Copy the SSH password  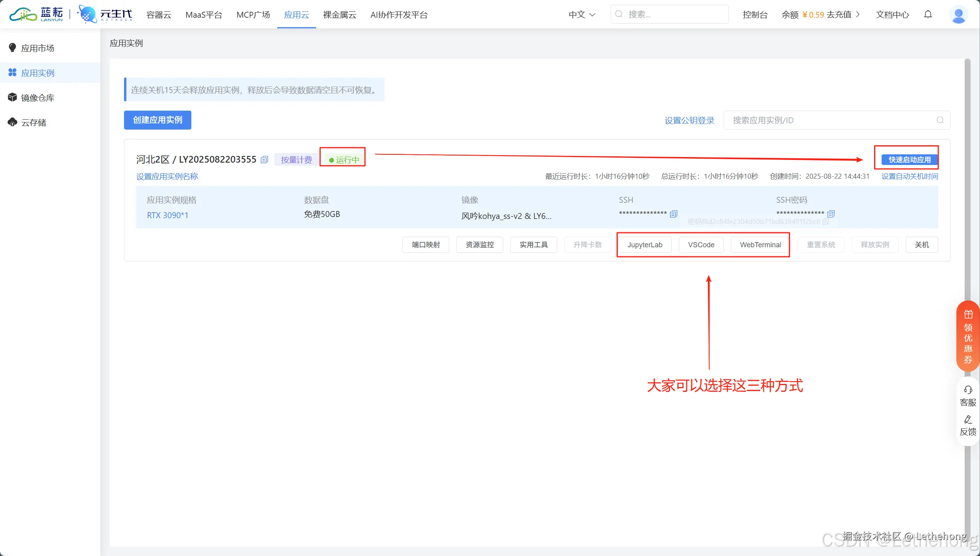pyautogui.click(x=831, y=214)
